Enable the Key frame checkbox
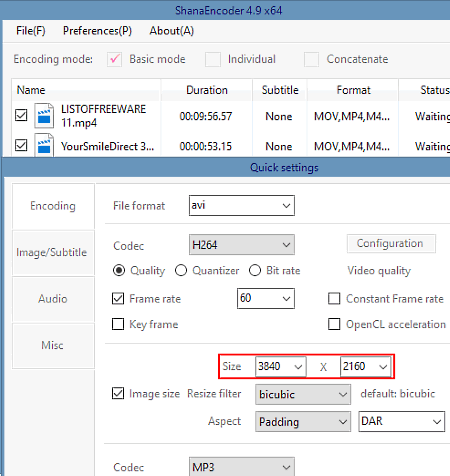Viewport: 450px width, 476px height. click(118, 324)
